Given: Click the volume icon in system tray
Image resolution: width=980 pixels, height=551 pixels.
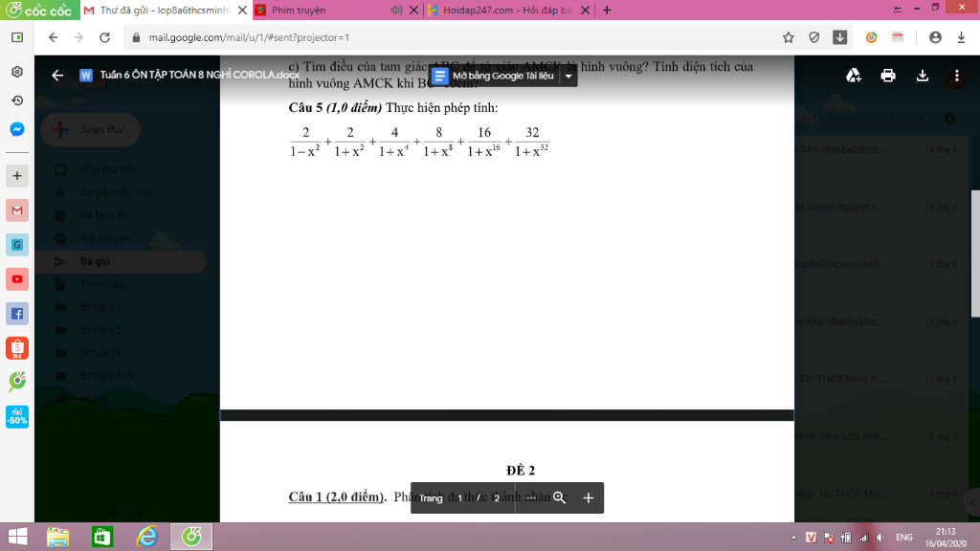Looking at the screenshot, I should pos(880,538).
